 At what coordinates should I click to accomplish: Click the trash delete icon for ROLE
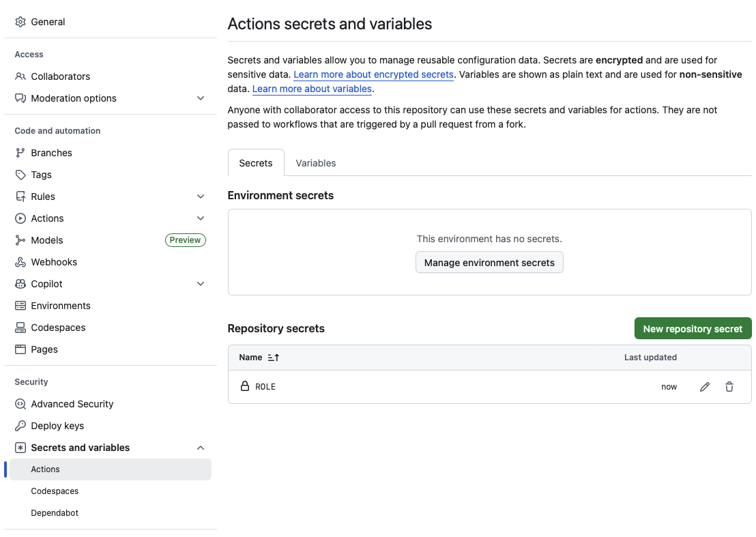coord(729,387)
